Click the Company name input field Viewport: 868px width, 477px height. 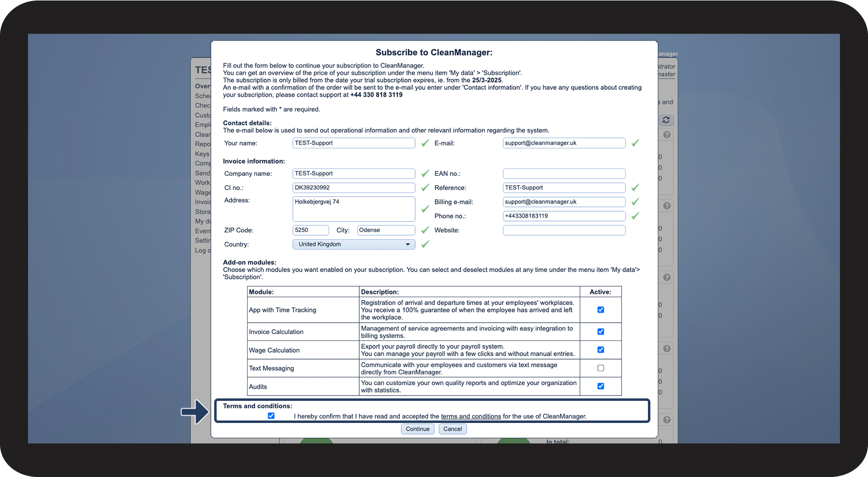[x=354, y=173]
